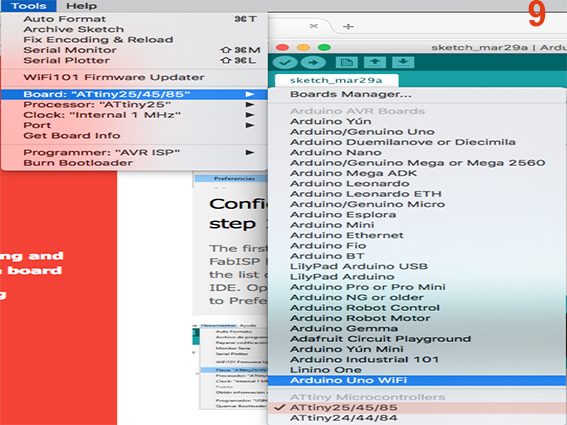Select Arduino Ethernet board
The image size is (567, 425).
[417, 235]
